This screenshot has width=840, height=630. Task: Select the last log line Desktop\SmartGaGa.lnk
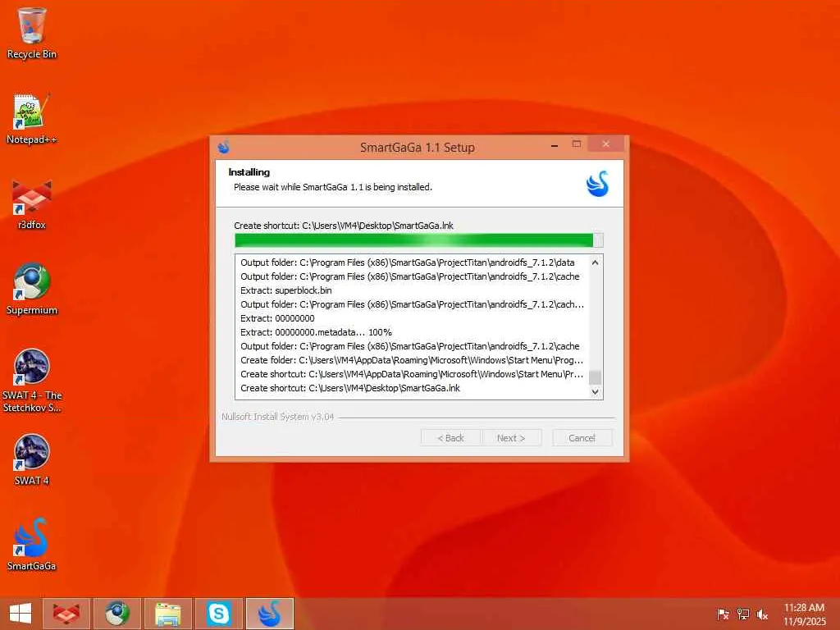coord(349,388)
